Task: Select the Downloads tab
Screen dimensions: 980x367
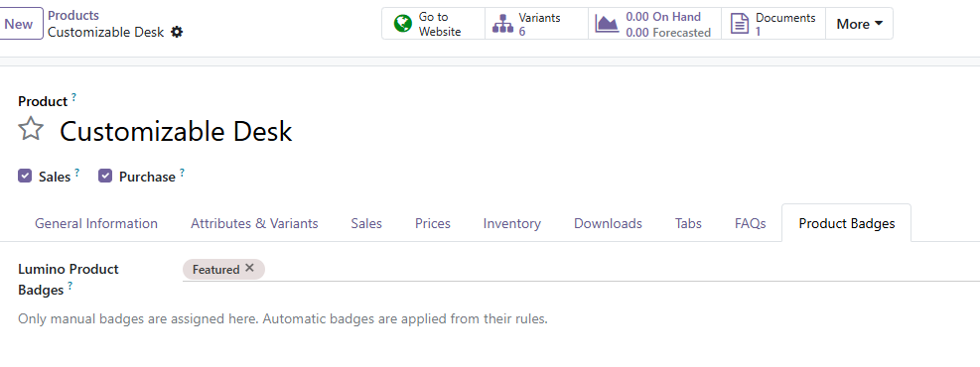Action: (x=608, y=223)
